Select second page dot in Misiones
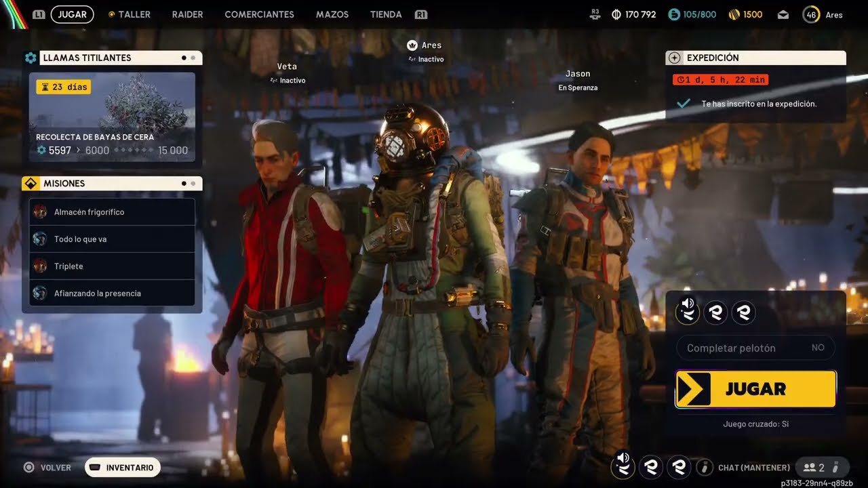 (193, 183)
